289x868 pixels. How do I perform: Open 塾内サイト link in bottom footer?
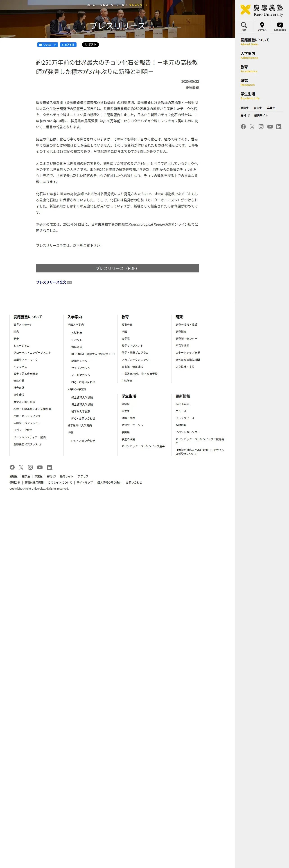click(67, 476)
